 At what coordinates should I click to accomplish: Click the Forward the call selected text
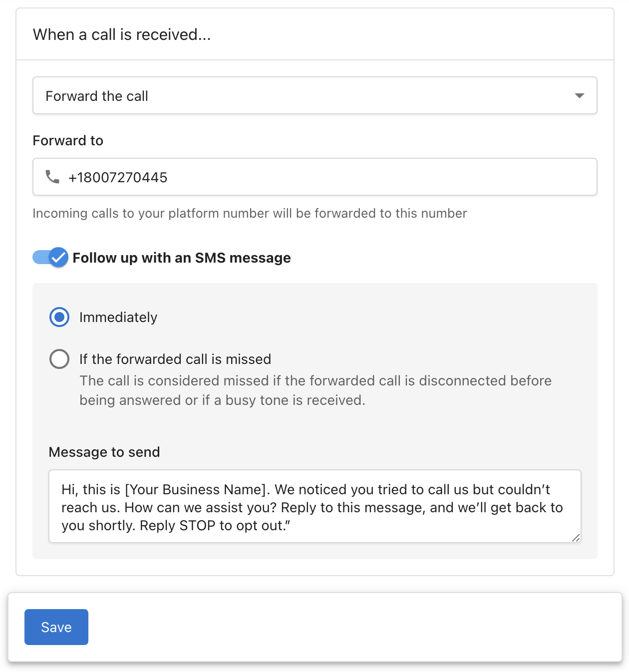(x=97, y=96)
